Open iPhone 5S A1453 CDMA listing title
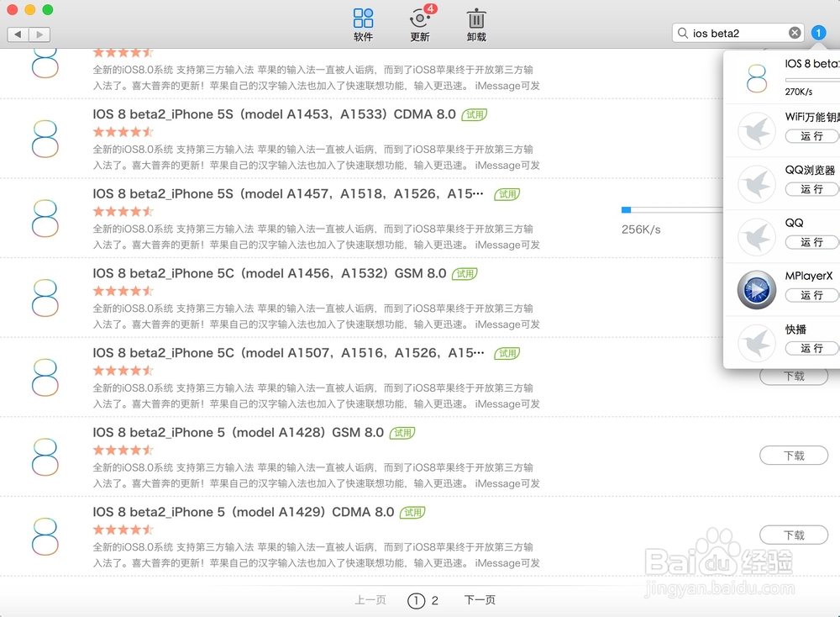 pyautogui.click(x=275, y=114)
